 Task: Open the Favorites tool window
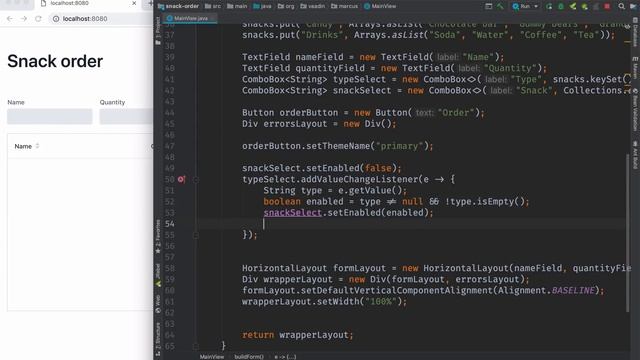(x=158, y=237)
